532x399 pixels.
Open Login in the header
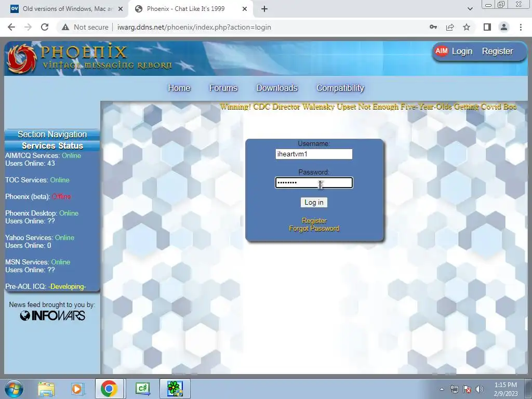(462, 51)
